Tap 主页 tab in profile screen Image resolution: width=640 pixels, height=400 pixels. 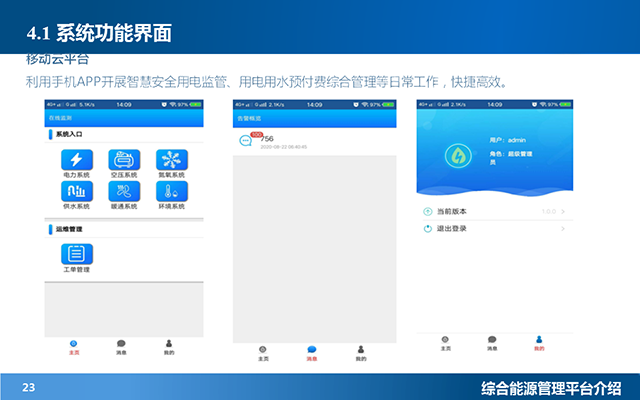pyautogui.click(x=445, y=343)
